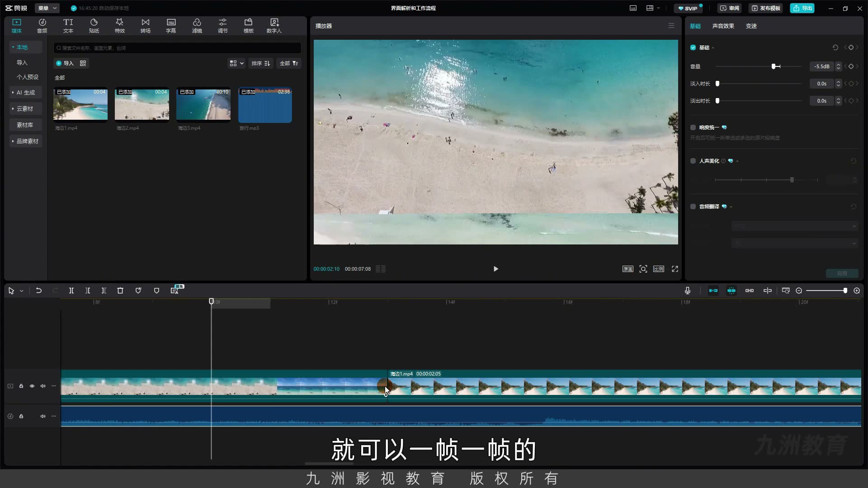
Task: Open the media view layout dropdown
Action: pos(236,63)
